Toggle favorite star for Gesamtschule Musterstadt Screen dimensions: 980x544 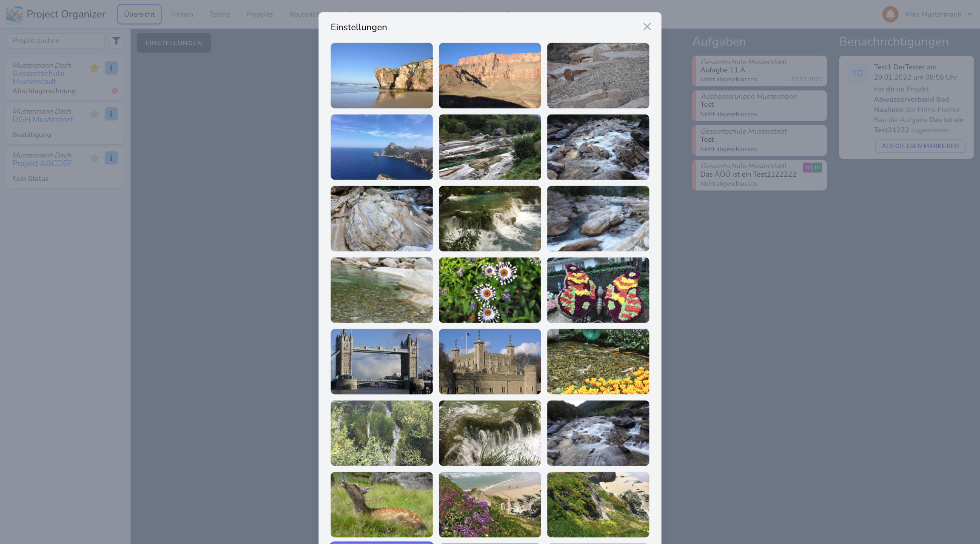(x=94, y=68)
